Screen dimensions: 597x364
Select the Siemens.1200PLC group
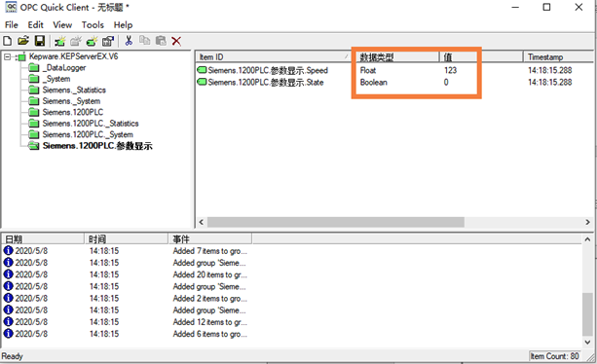73,112
